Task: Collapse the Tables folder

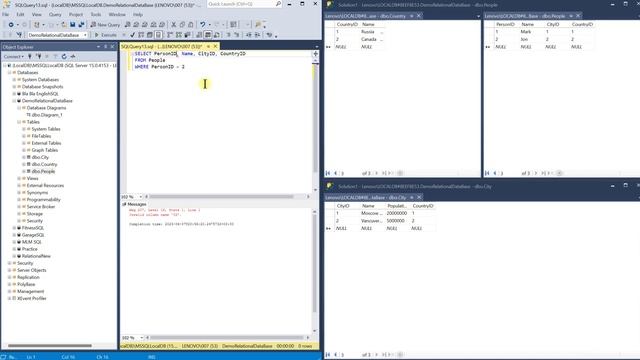Action: (x=19, y=122)
